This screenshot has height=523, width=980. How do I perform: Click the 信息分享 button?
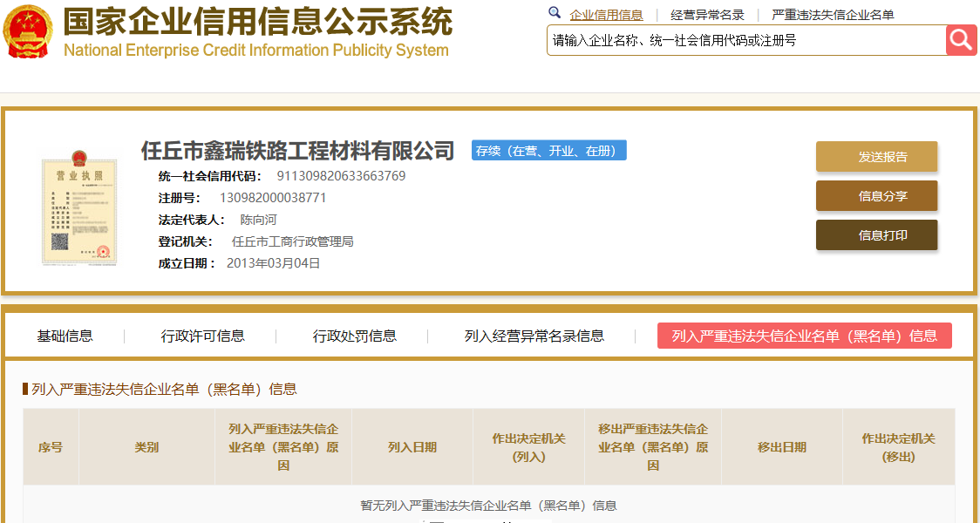pos(876,195)
